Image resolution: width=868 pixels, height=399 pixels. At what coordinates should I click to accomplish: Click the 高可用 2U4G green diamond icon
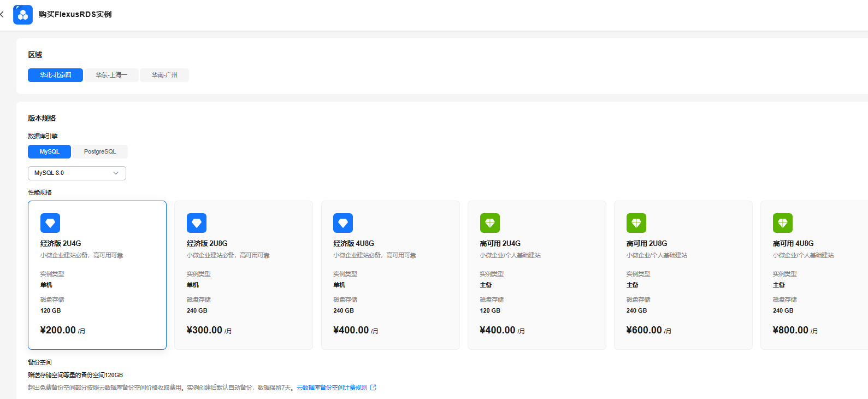coord(490,223)
